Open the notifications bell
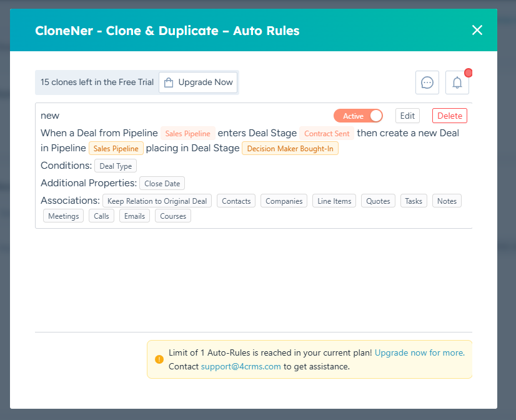Image resolution: width=516 pixels, height=420 pixels. tap(457, 82)
